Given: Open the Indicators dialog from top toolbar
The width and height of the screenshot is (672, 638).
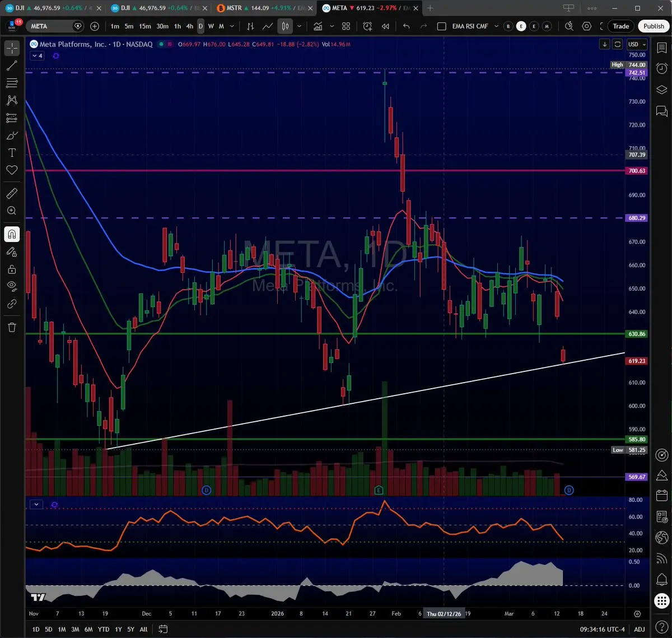Looking at the screenshot, I should 318,26.
